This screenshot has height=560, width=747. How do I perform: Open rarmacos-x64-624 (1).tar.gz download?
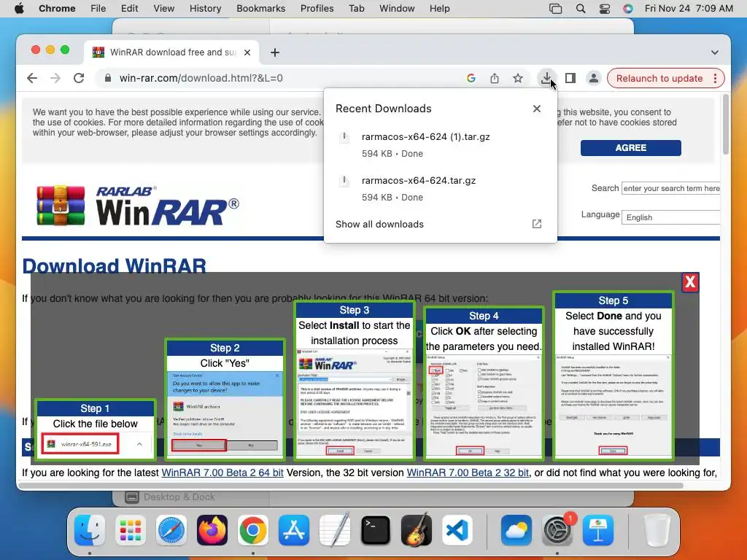(440, 145)
